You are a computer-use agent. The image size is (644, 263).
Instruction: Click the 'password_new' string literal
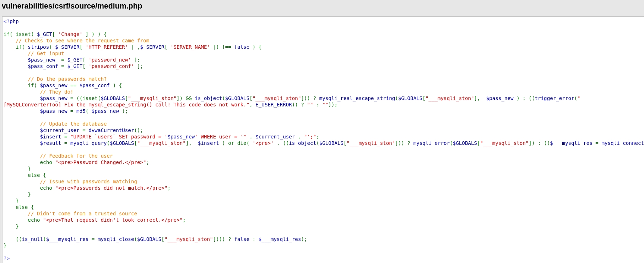[x=110, y=60]
